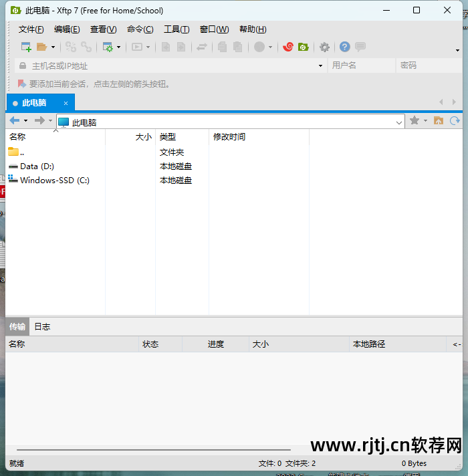Open the 帮助(H) menu
This screenshot has height=476, width=468.
point(253,29)
